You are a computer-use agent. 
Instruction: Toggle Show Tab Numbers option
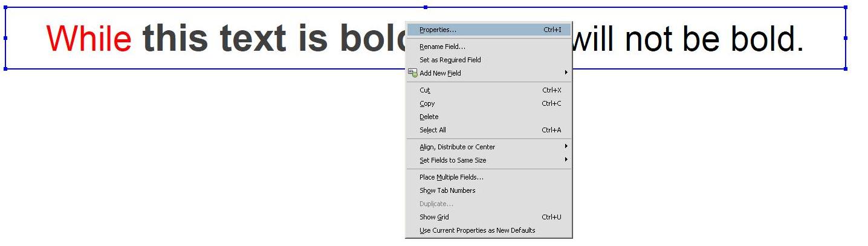coord(447,190)
